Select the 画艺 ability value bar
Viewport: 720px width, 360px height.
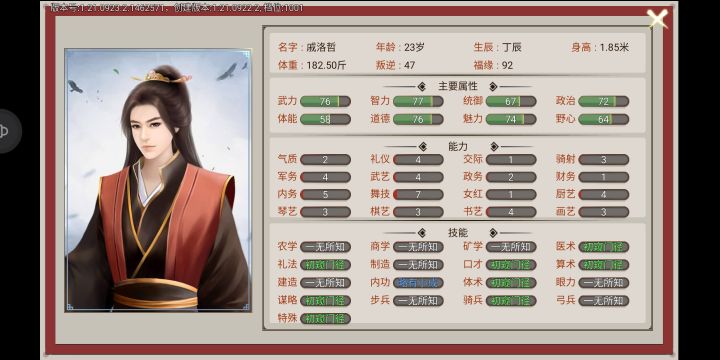pos(604,212)
